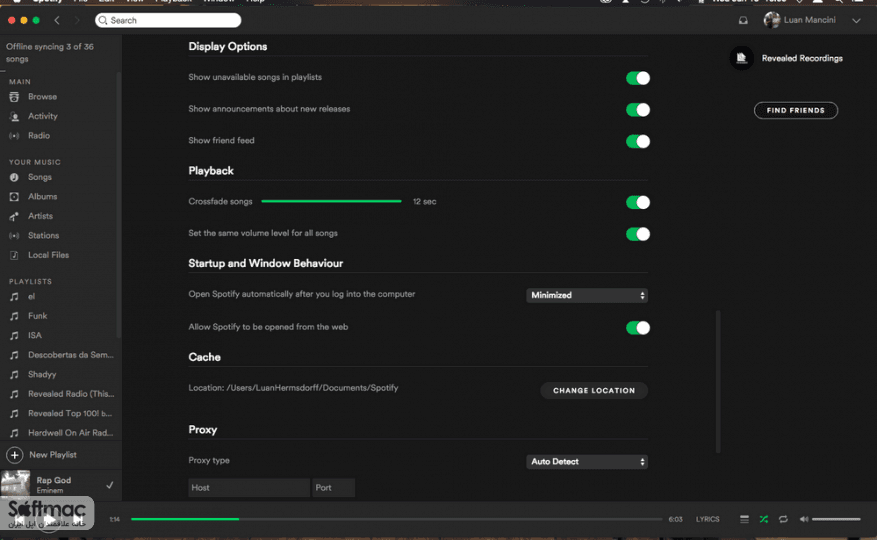Open the Revealed Top 100! playlist
877x540 pixels.
click(x=70, y=414)
